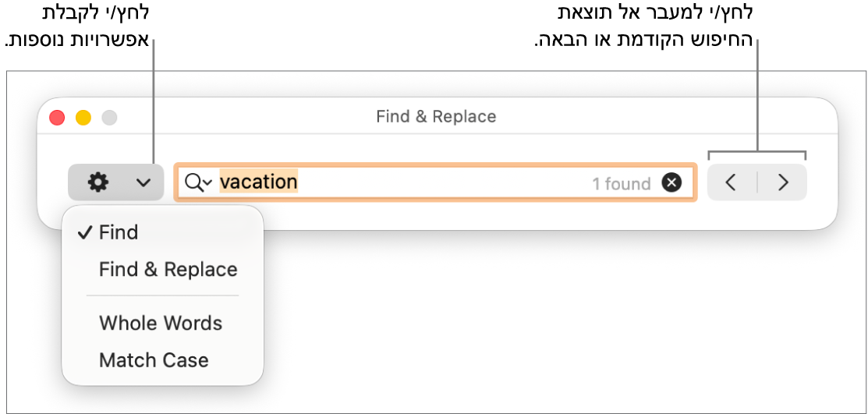868x414 pixels.
Task: Click the gear icon for search options
Action: pyautogui.click(x=97, y=182)
